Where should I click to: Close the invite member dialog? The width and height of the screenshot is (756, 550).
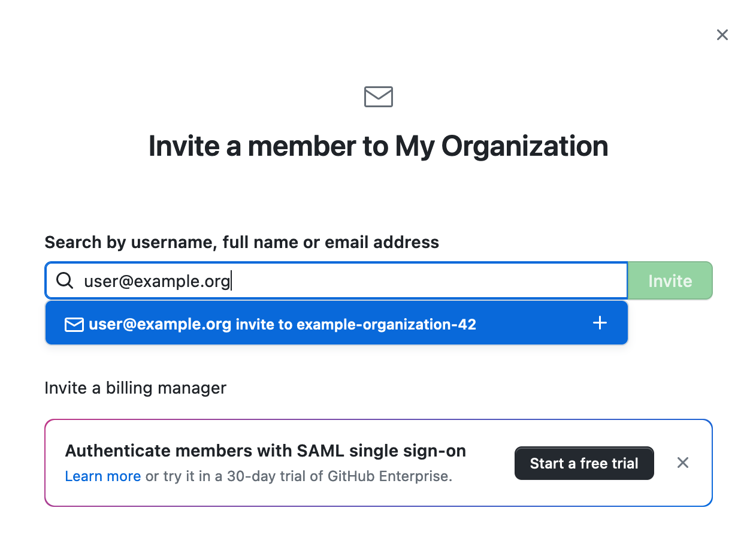[x=722, y=35]
